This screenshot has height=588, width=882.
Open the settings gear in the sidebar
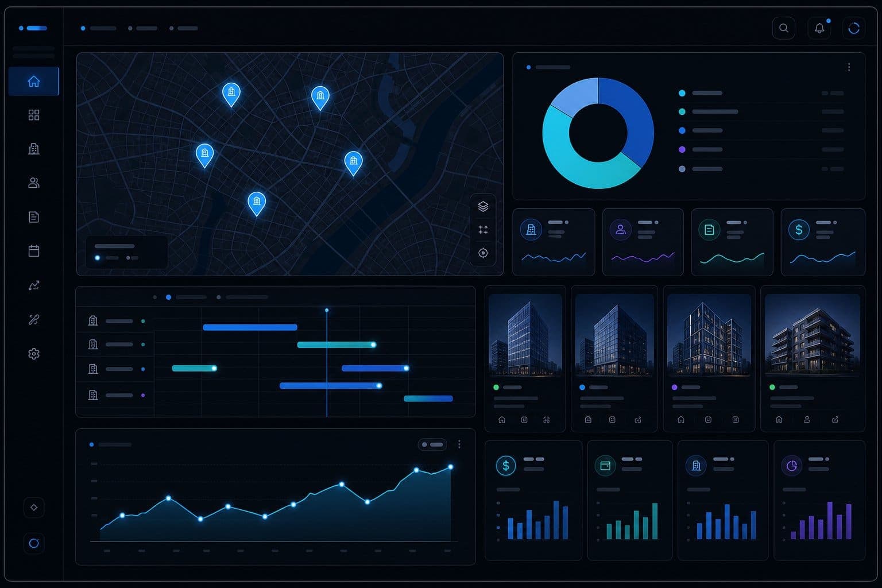click(x=34, y=354)
